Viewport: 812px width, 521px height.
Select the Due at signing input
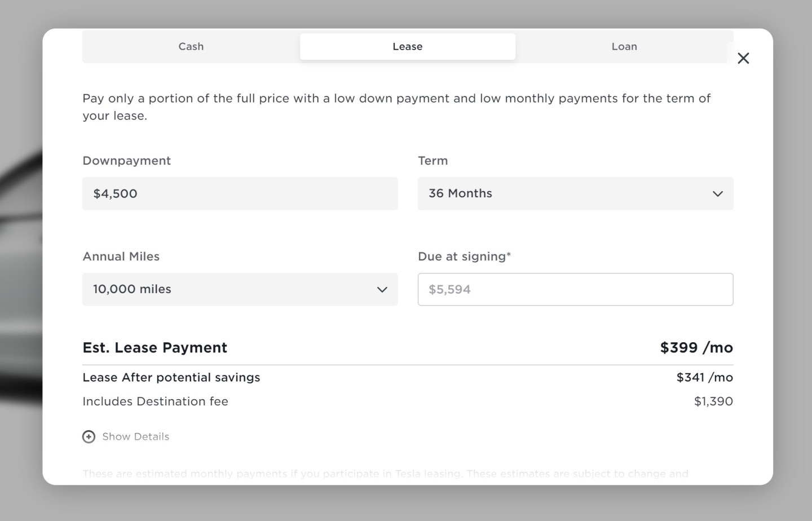coord(575,289)
